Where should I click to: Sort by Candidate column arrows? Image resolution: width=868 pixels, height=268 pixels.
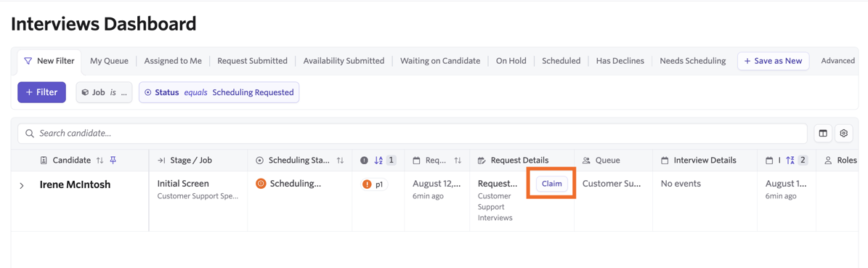100,160
